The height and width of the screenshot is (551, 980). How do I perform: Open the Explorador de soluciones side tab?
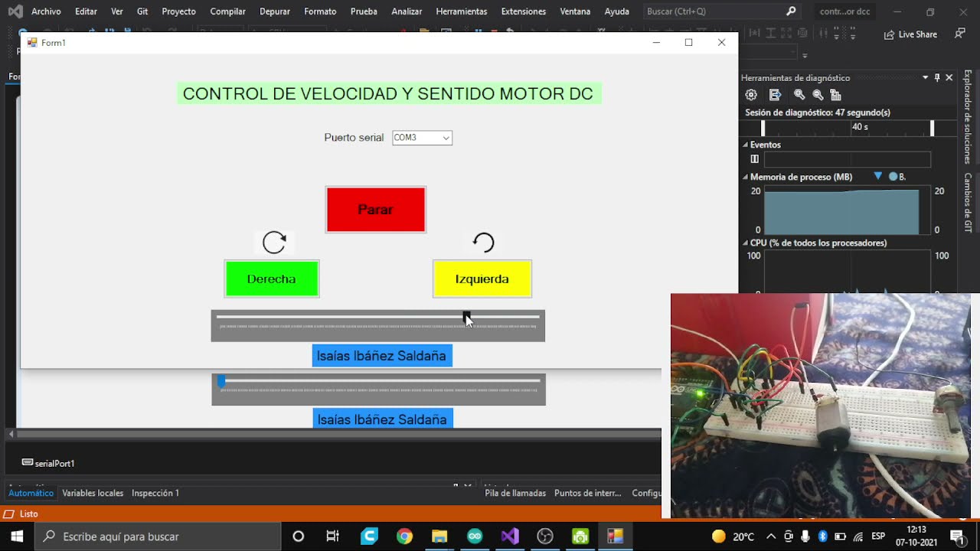(968, 116)
